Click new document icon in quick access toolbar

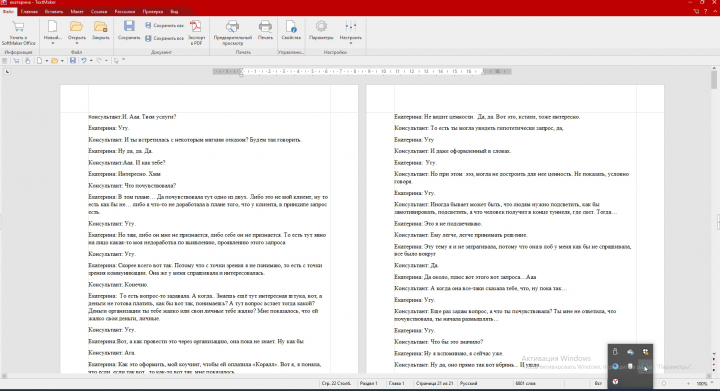(x=39, y=61)
